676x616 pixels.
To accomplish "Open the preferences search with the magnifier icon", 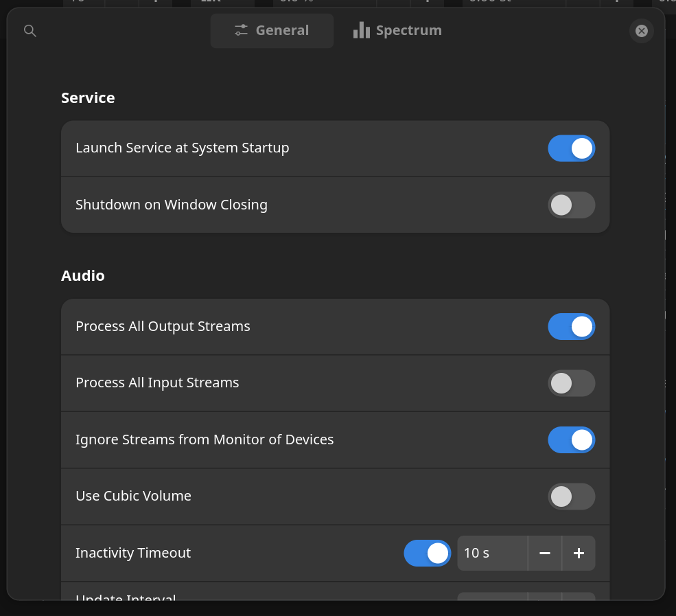I will pyautogui.click(x=30, y=31).
